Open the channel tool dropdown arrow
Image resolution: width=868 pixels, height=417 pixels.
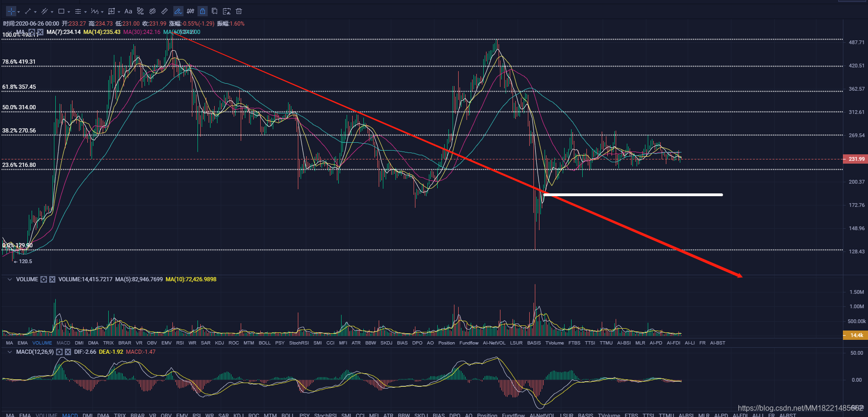[52, 12]
